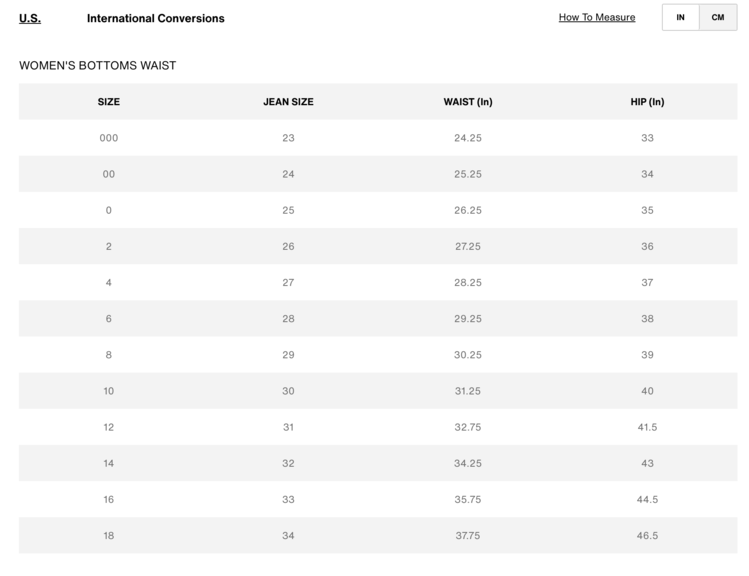The width and height of the screenshot is (749, 576).
Task: Open the International Conversions tab
Action: click(155, 18)
